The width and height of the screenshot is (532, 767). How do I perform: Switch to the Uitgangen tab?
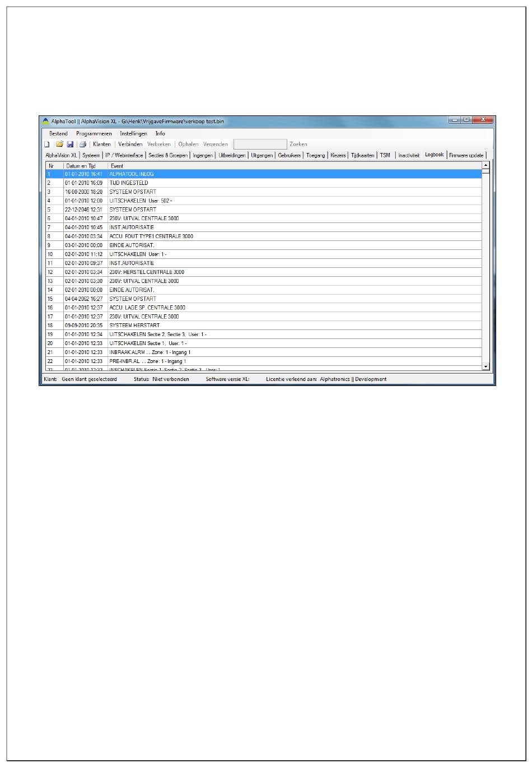tap(262, 155)
